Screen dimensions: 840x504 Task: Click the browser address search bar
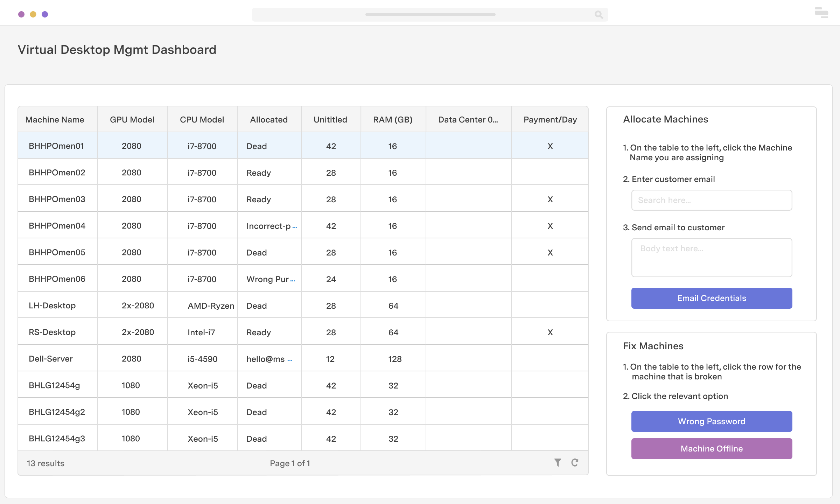pyautogui.click(x=430, y=15)
